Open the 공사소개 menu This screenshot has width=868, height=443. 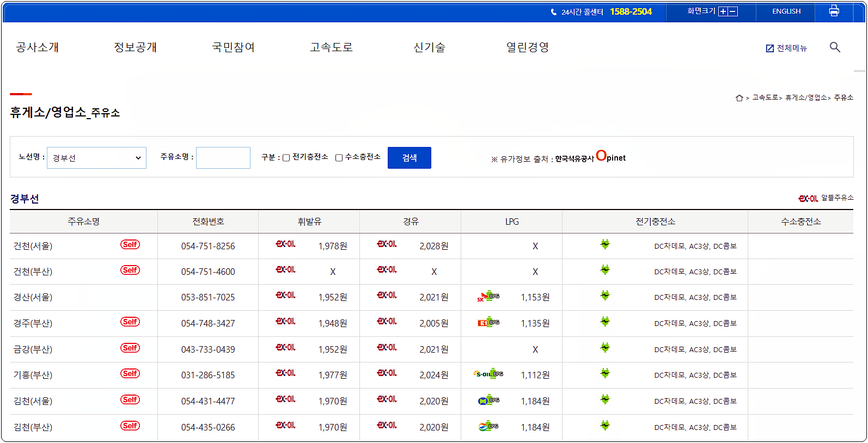click(x=38, y=47)
